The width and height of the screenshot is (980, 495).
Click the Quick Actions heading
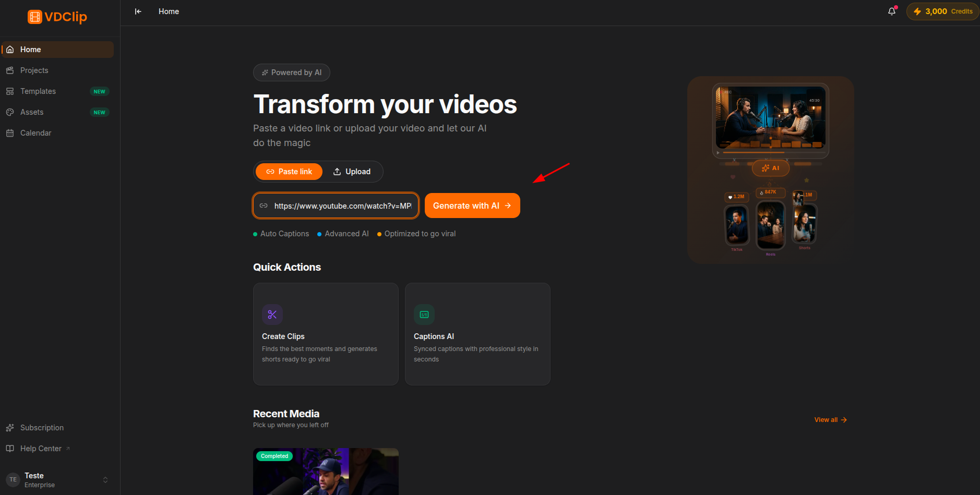[x=287, y=267]
